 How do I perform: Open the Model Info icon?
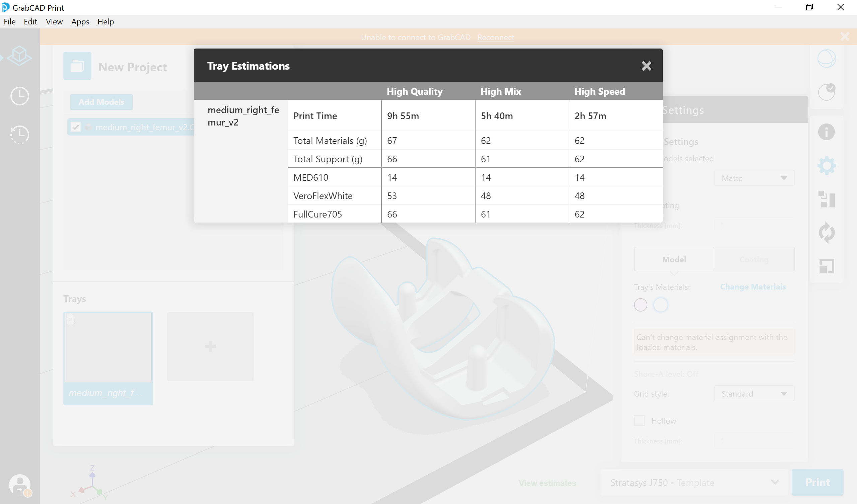pos(827,132)
